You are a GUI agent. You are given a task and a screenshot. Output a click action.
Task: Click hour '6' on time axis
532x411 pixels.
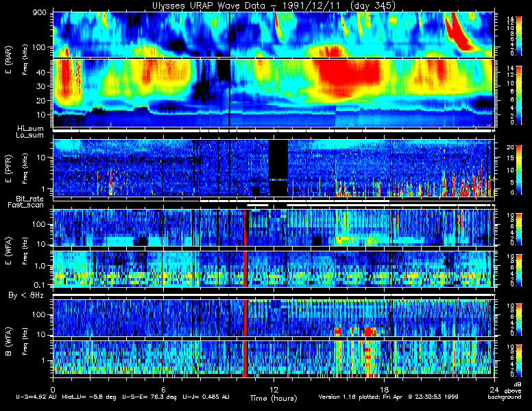[163, 390]
